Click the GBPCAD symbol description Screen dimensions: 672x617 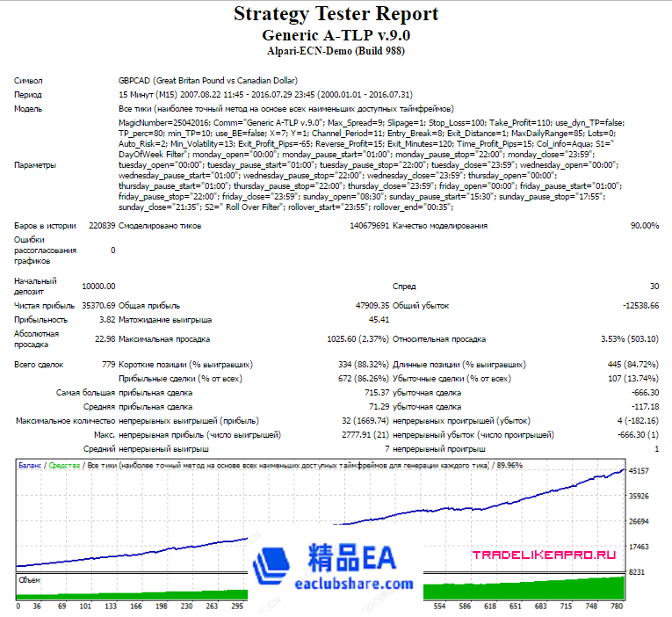208,81
